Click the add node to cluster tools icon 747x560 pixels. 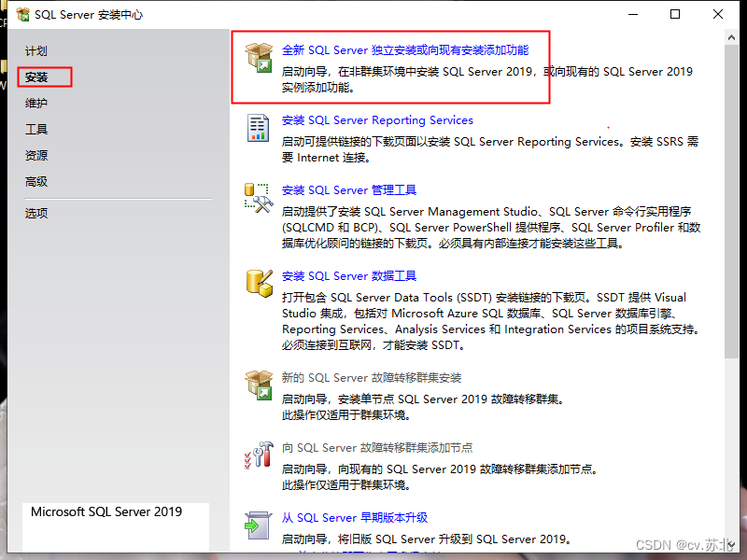(x=259, y=455)
